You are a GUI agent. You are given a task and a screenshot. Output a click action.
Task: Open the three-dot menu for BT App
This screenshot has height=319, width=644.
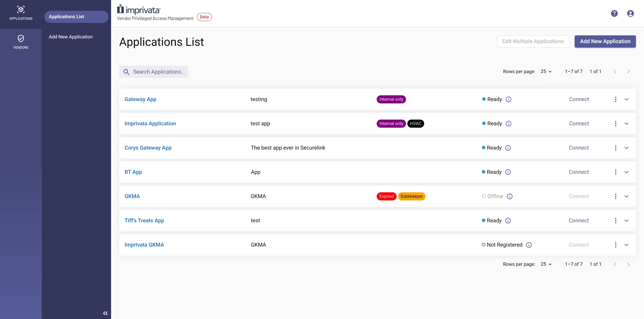[616, 172]
